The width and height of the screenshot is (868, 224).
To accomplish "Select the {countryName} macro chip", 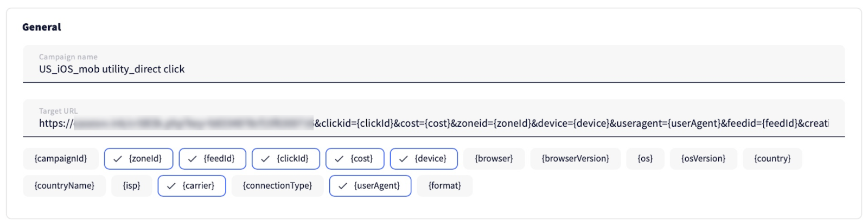I will tap(64, 186).
